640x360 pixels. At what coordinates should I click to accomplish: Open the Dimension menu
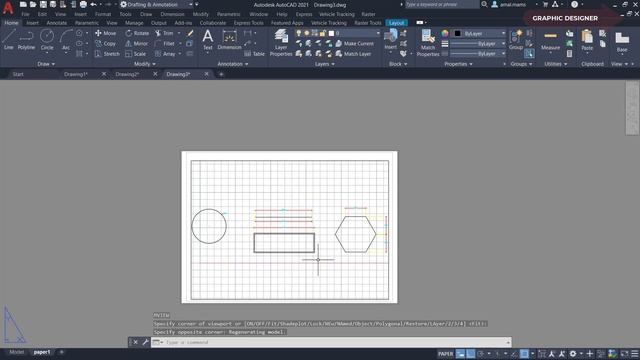172,14
